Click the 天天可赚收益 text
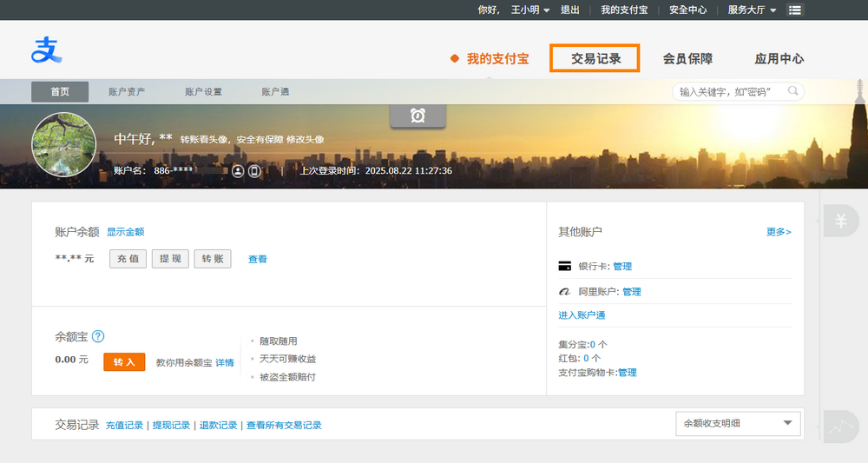Screen dimensions: 868x463 coord(288,359)
